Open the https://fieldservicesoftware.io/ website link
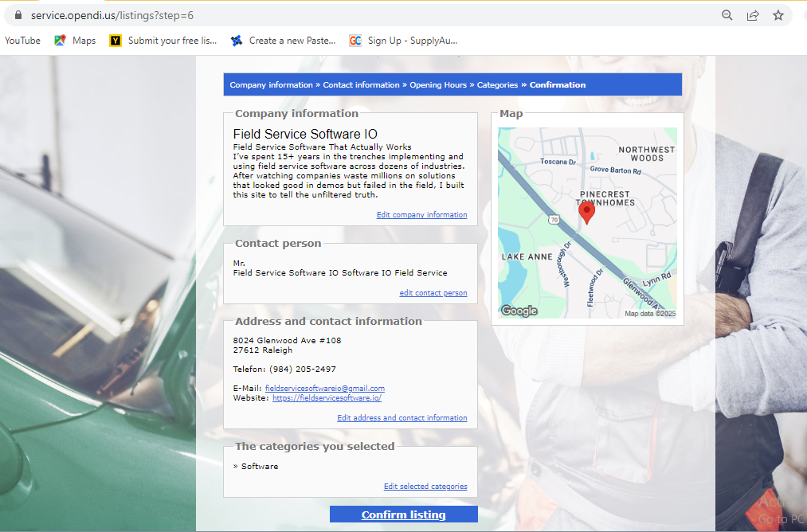The width and height of the screenshot is (807, 532). 327,397
